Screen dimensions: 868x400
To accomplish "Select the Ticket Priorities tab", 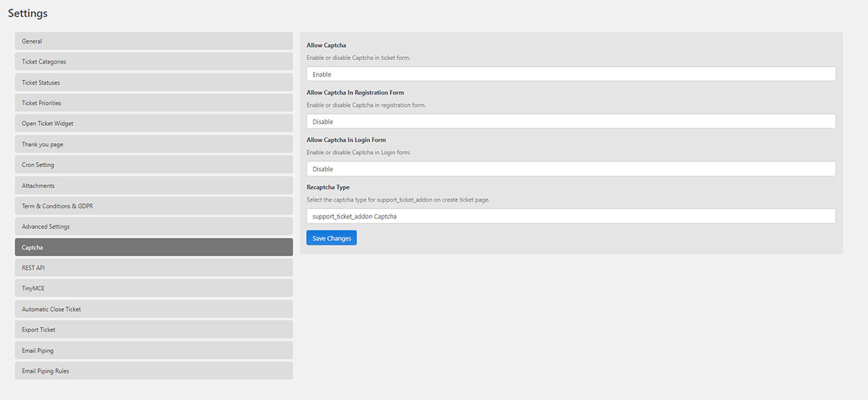I will 153,103.
